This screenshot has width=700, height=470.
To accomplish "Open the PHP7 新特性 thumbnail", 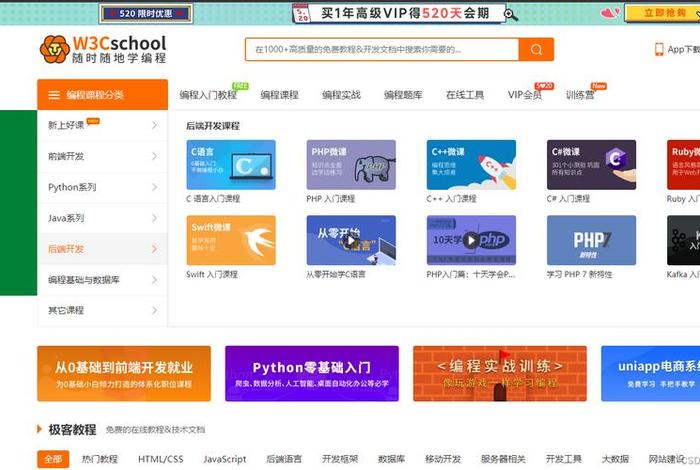I will pyautogui.click(x=592, y=240).
